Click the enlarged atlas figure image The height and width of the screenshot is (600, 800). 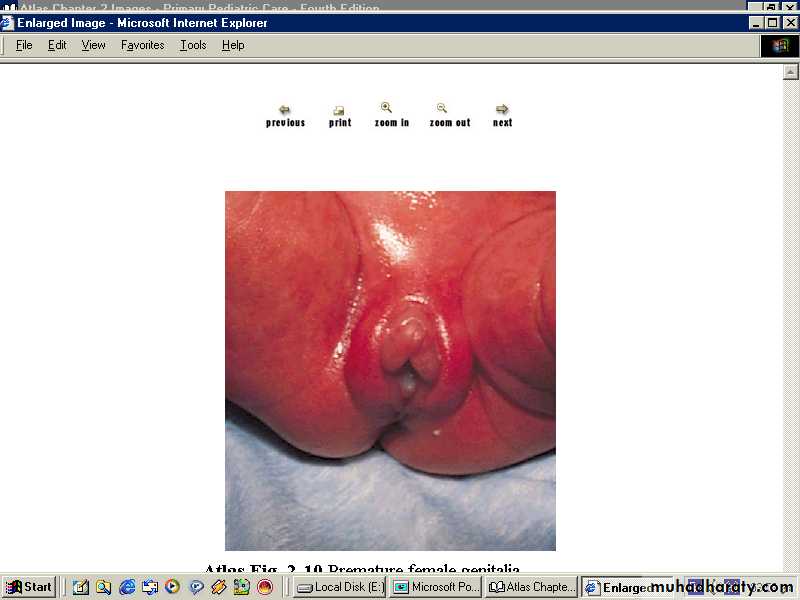390,370
